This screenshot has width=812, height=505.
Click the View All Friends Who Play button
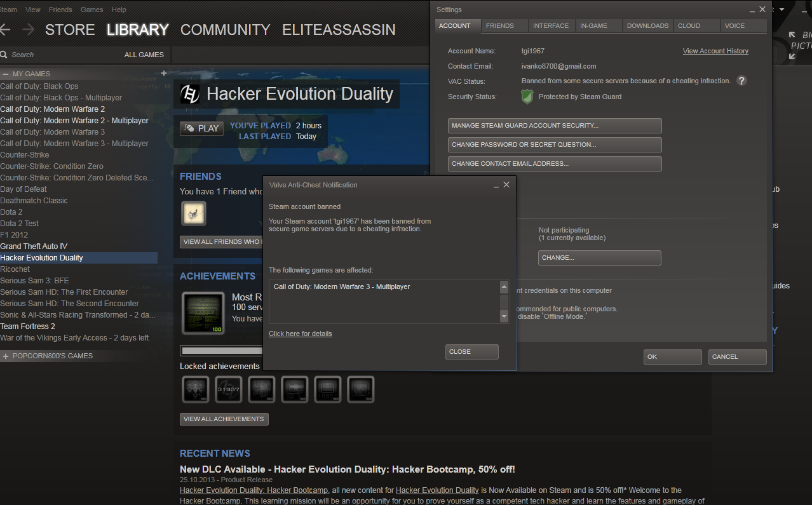pyautogui.click(x=221, y=242)
